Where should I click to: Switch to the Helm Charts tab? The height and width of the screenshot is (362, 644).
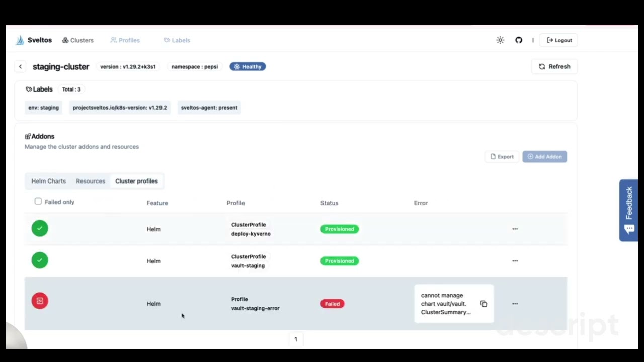point(48,181)
